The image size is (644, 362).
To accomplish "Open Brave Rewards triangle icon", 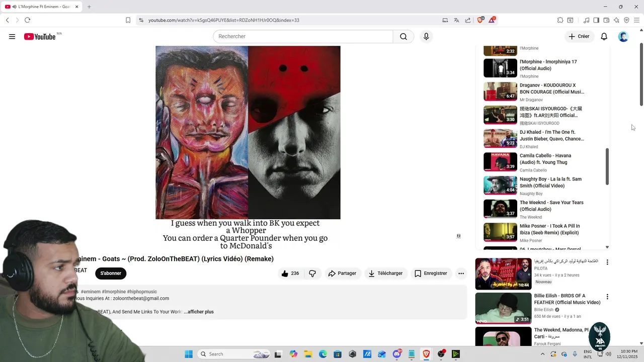I will pos(492,20).
